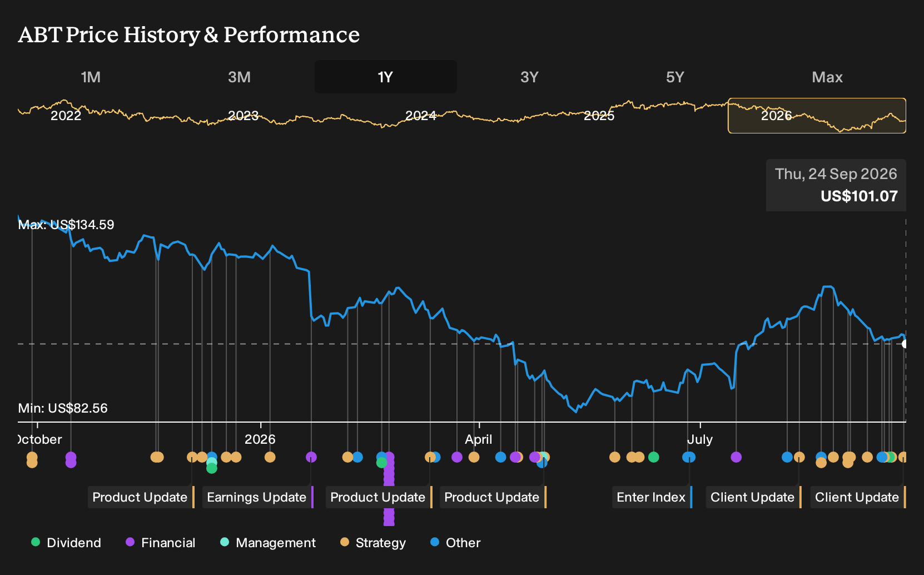Toggle the Financial legend filter
Screen dimensions: 924x575
(x=161, y=543)
